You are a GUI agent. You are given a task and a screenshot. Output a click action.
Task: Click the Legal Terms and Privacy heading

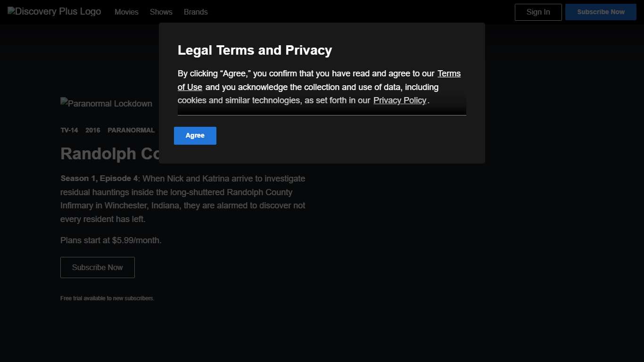pyautogui.click(x=255, y=50)
